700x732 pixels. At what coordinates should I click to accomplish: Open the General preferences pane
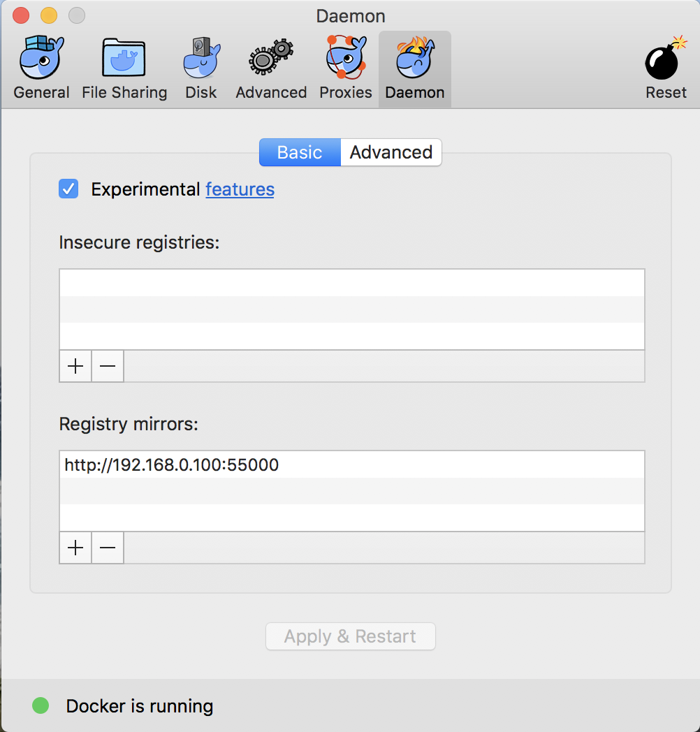(x=41, y=68)
